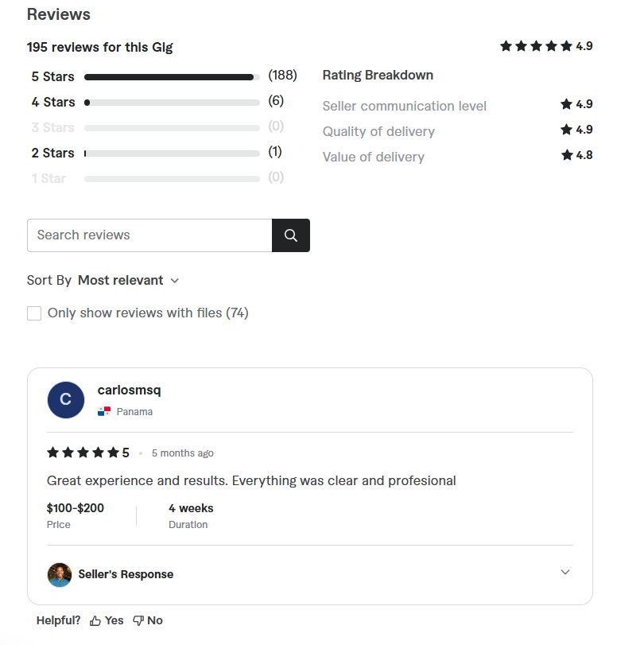Focus the Search reviews text field
This screenshot has height=645, width=644.
[x=149, y=235]
